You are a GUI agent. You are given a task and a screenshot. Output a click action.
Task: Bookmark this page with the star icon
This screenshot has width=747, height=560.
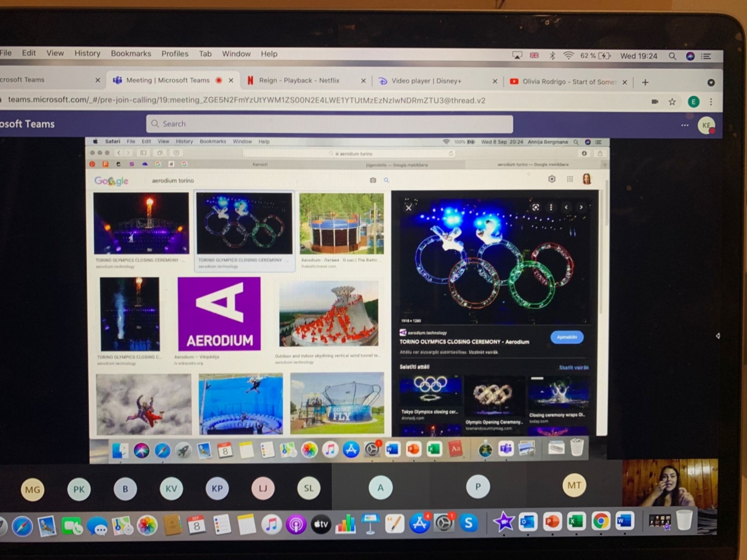672,102
